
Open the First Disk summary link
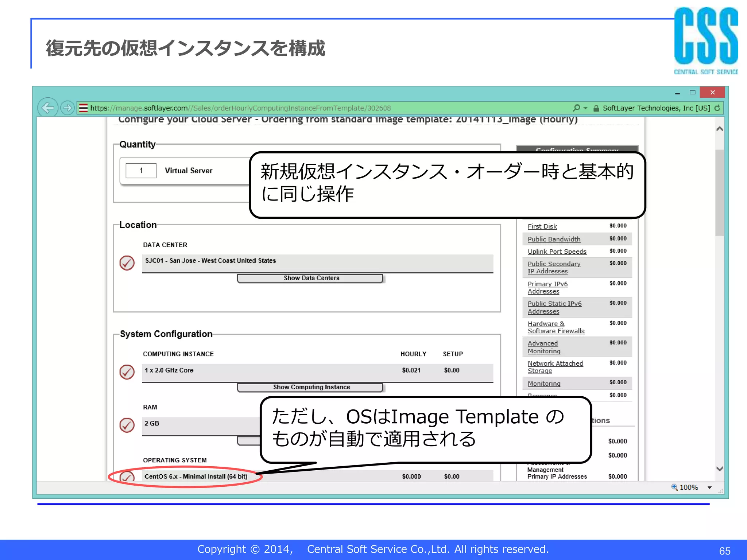click(542, 226)
